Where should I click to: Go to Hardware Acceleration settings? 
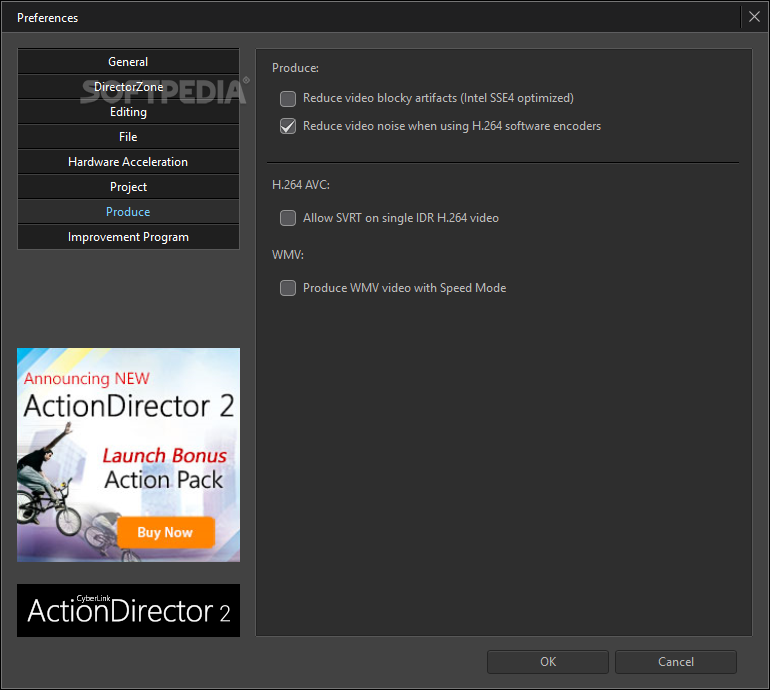128,162
